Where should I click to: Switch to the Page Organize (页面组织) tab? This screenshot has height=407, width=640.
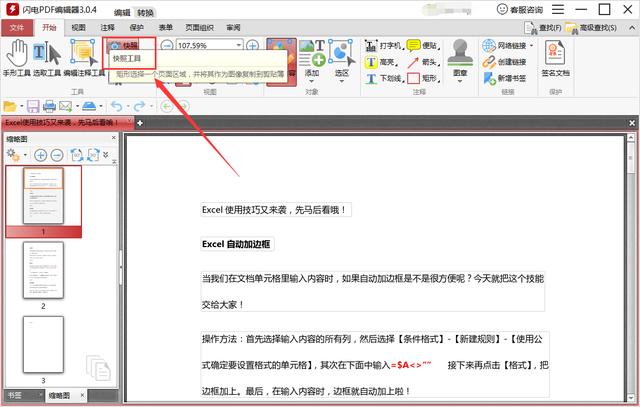(199, 28)
